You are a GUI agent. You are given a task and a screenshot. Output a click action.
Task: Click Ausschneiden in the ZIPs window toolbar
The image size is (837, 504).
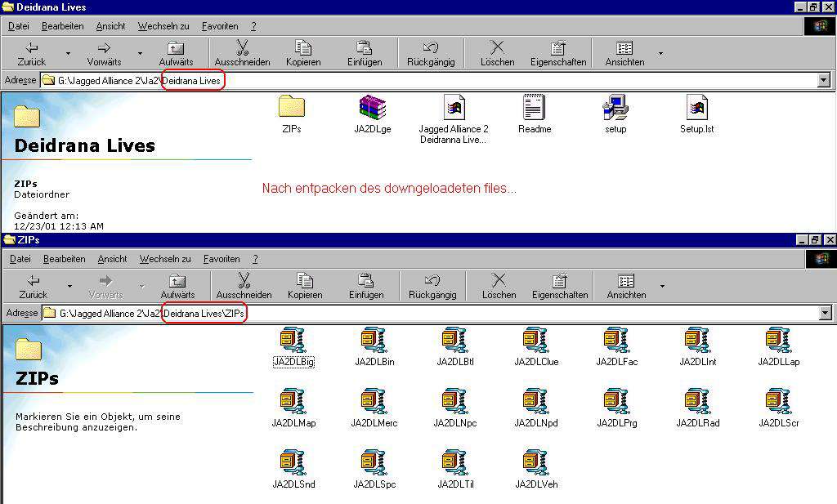click(244, 287)
